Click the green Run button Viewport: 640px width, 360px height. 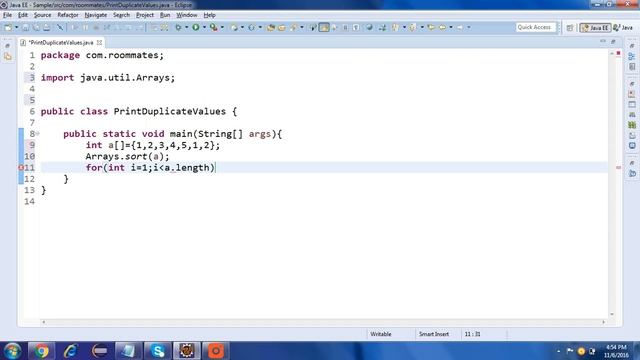196,27
